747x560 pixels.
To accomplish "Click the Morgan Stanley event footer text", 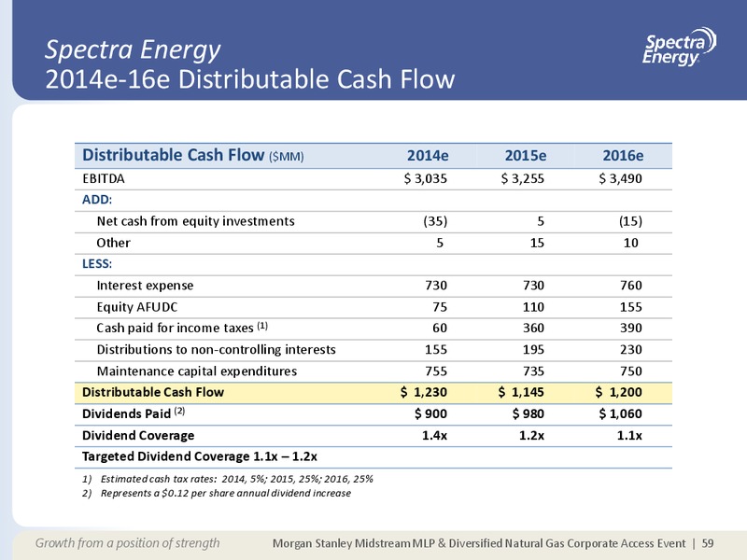I will pos(479,543).
